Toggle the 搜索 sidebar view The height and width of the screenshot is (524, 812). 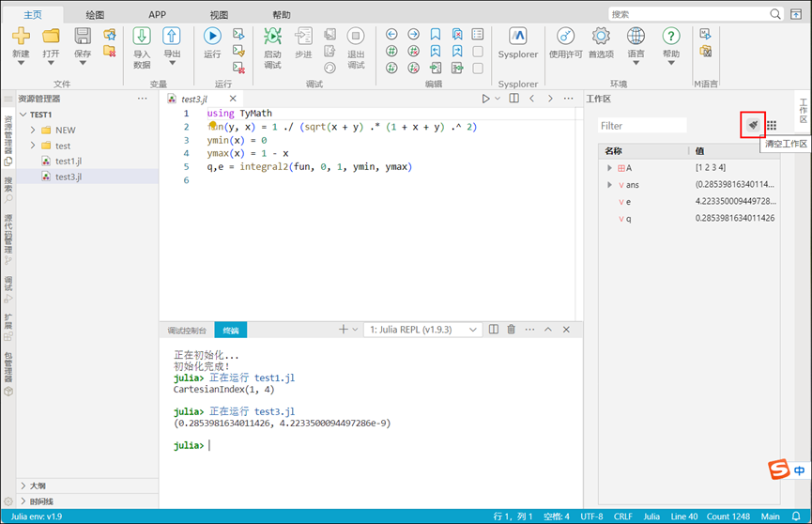click(8, 190)
